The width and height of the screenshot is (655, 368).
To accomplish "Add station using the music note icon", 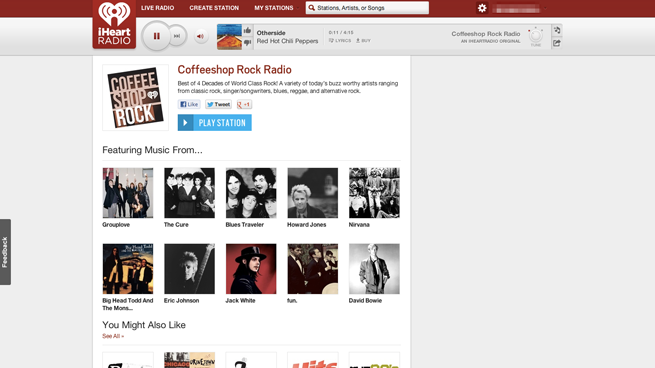I will pos(557,30).
